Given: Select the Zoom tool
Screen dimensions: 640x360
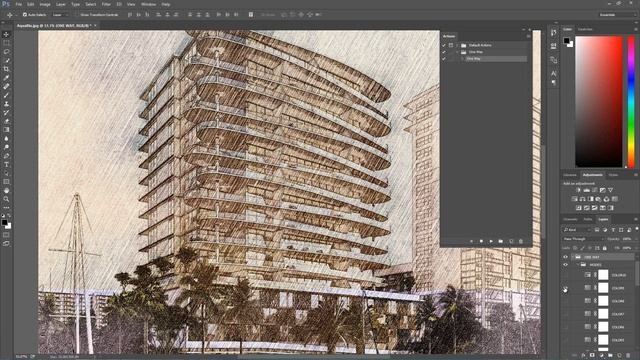Looking at the screenshot, I should point(6,199).
